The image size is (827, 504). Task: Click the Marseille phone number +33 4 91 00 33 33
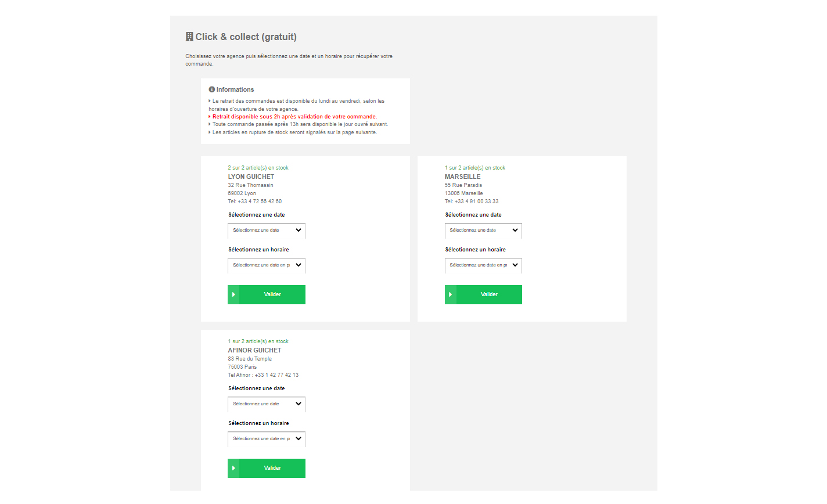pos(476,201)
